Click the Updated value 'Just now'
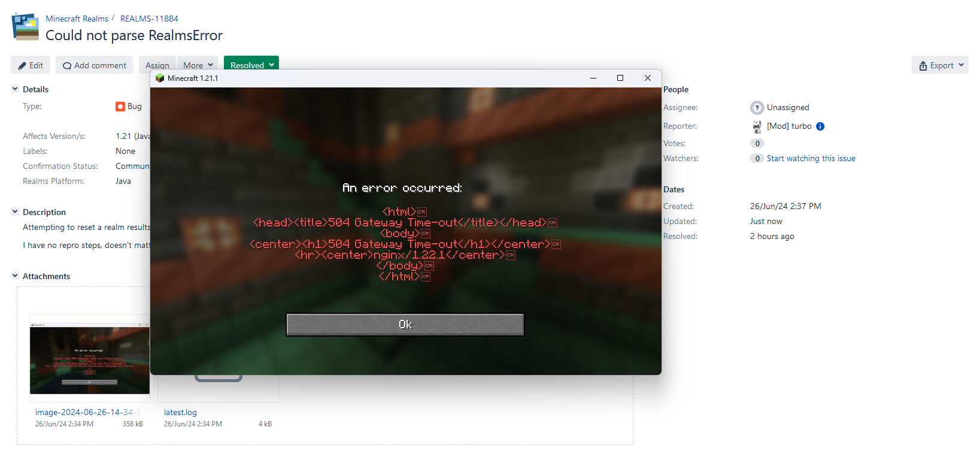 click(766, 222)
